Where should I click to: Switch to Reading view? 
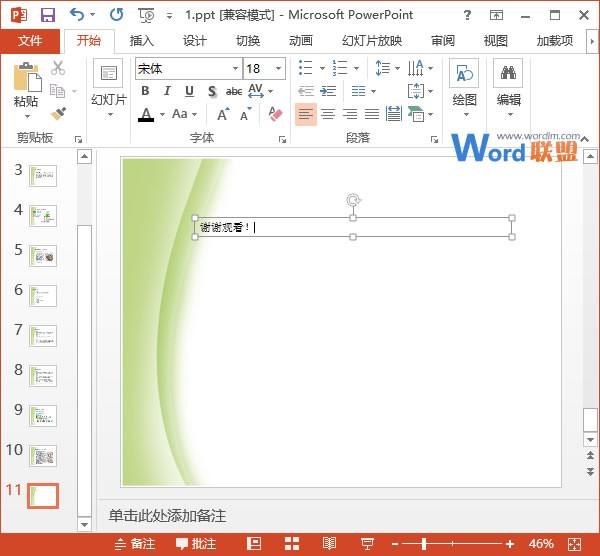click(x=329, y=543)
